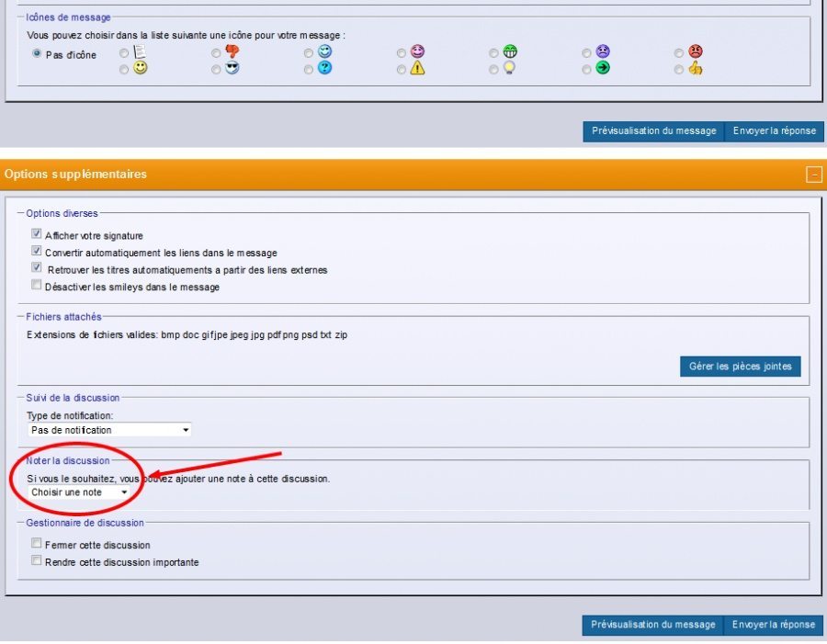Choose the green arrow message icon
The width and height of the screenshot is (827, 644).
click(x=587, y=69)
